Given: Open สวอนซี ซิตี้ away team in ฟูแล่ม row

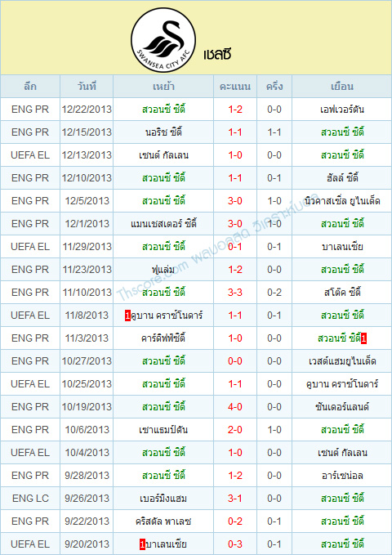Looking at the screenshot, I should click(342, 270).
